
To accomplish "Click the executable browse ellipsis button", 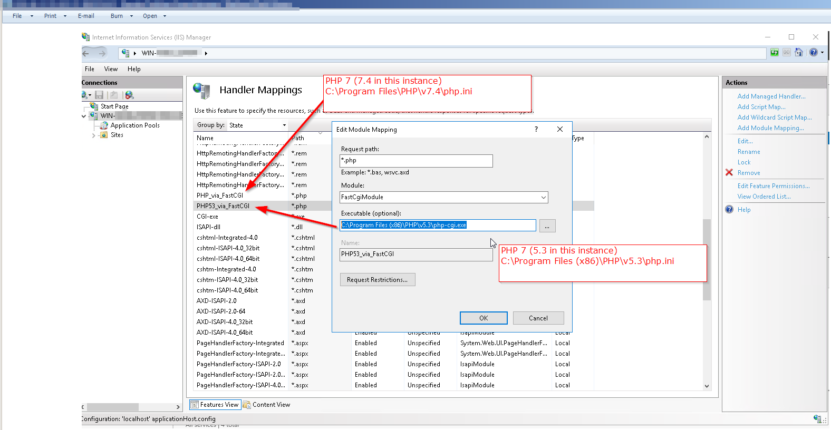I will [548, 226].
